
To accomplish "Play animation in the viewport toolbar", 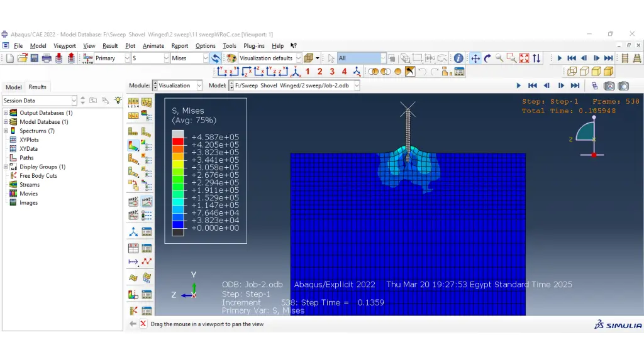I will (518, 85).
